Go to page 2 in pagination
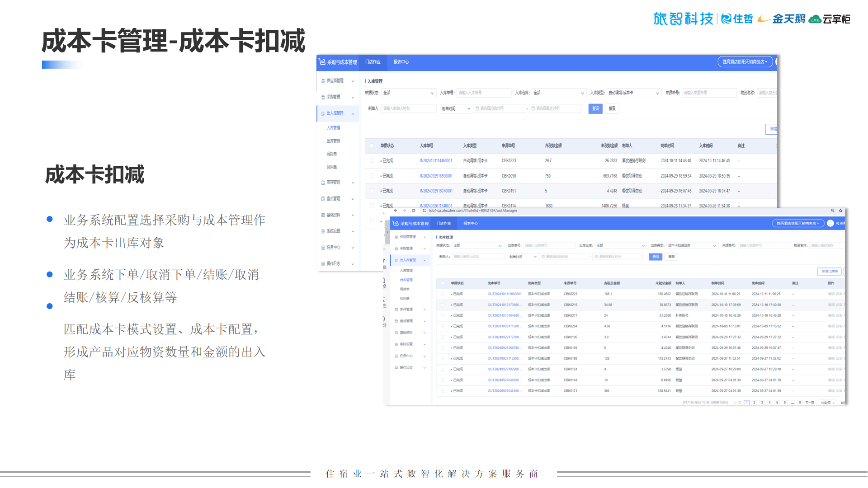Image resolution: width=868 pixels, height=488 pixels. click(x=754, y=403)
